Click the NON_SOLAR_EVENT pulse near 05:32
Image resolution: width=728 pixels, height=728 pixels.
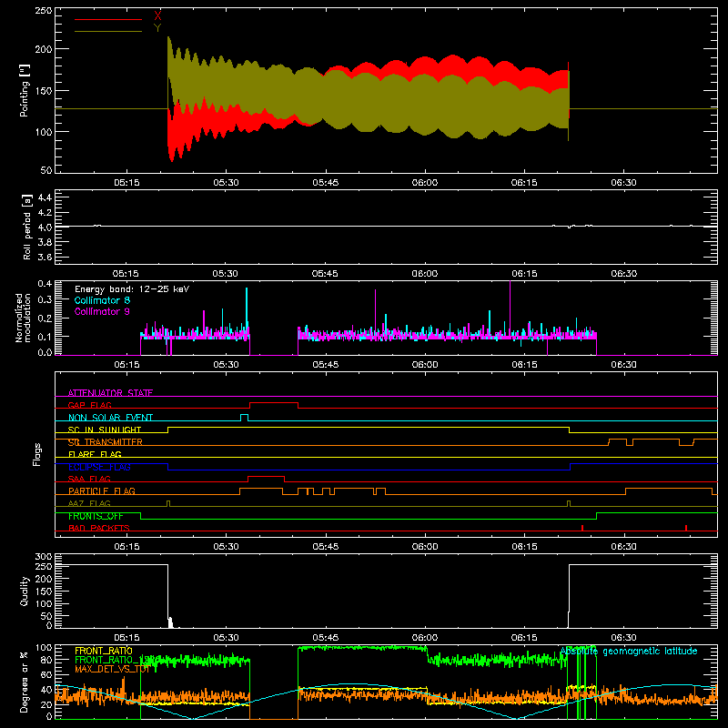click(244, 415)
